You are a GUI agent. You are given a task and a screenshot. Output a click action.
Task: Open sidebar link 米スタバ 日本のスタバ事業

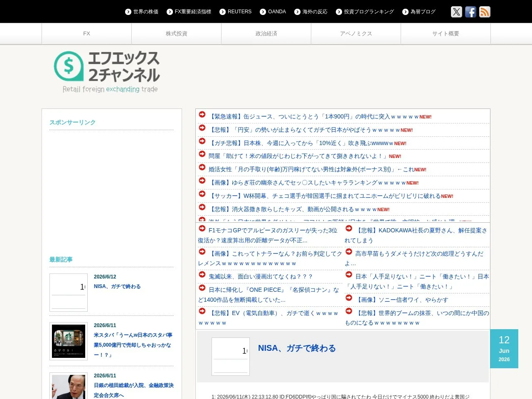pyautogui.click(x=133, y=345)
